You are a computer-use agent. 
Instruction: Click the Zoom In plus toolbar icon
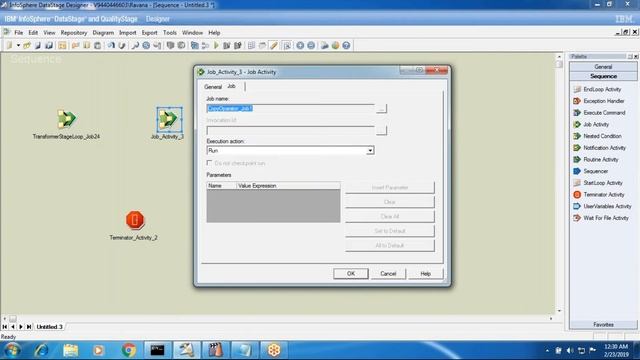[x=300, y=45]
